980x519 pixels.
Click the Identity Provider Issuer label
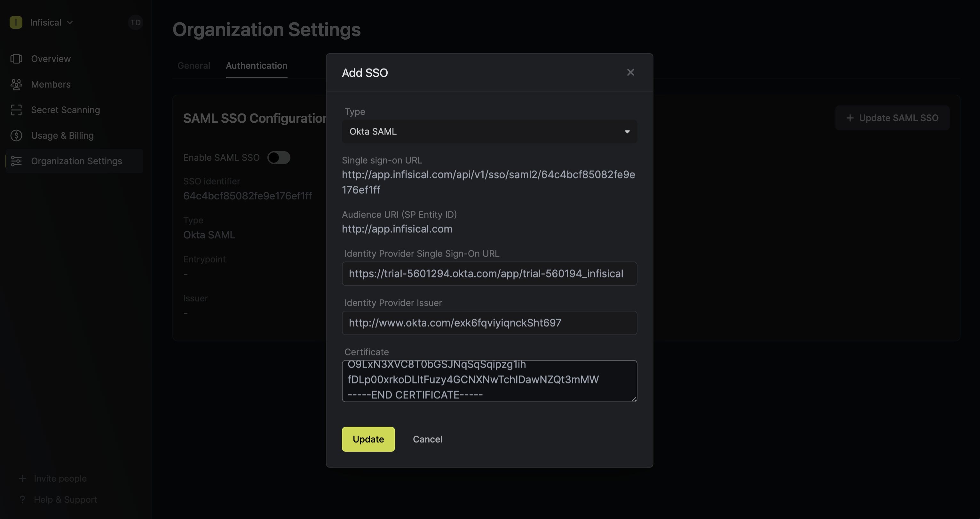pos(393,303)
